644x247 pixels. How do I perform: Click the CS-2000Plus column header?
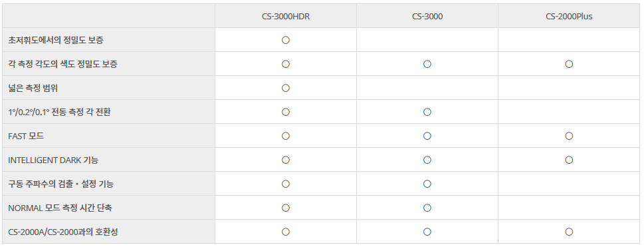[569, 17]
